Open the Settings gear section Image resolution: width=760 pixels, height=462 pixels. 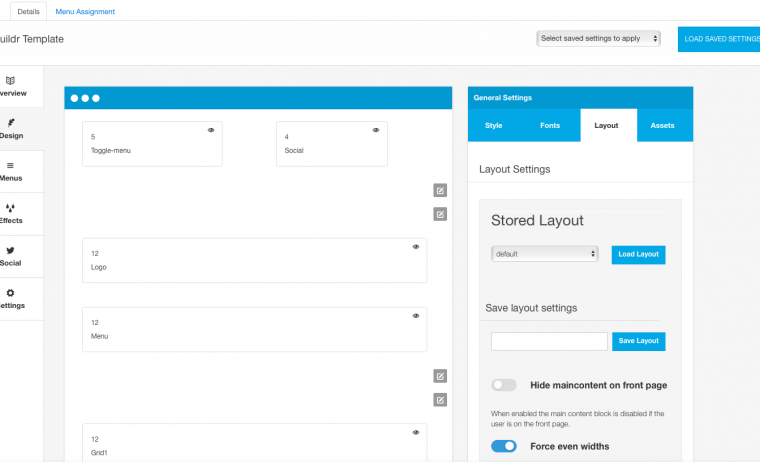[x=14, y=298]
